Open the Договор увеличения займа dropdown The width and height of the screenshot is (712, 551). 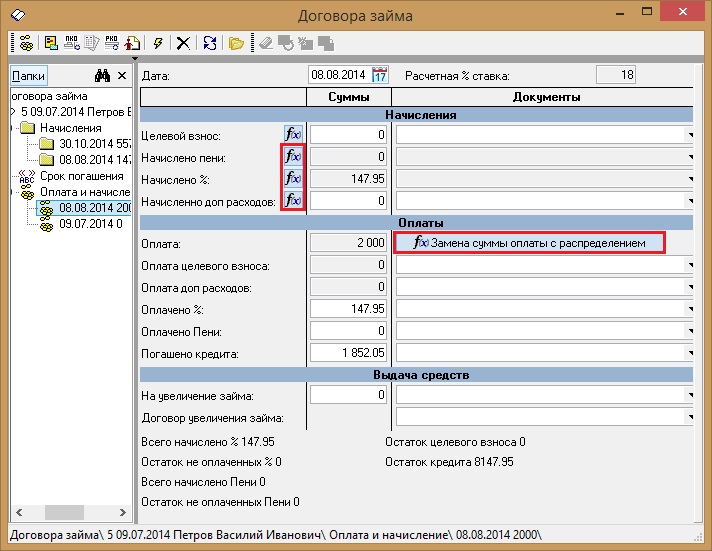tap(690, 417)
